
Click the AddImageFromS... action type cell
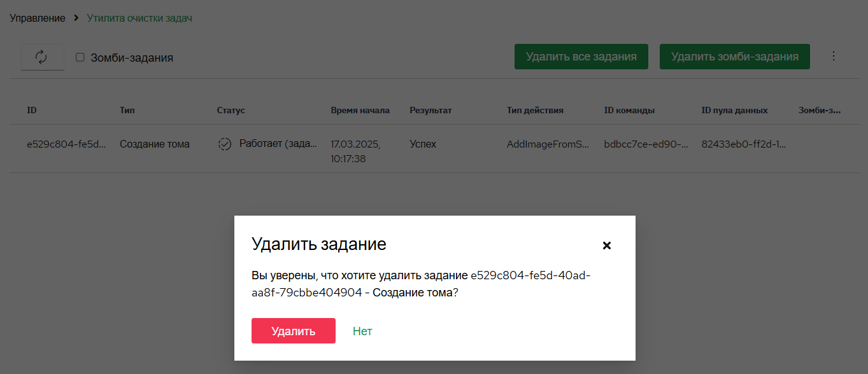pyautogui.click(x=548, y=144)
